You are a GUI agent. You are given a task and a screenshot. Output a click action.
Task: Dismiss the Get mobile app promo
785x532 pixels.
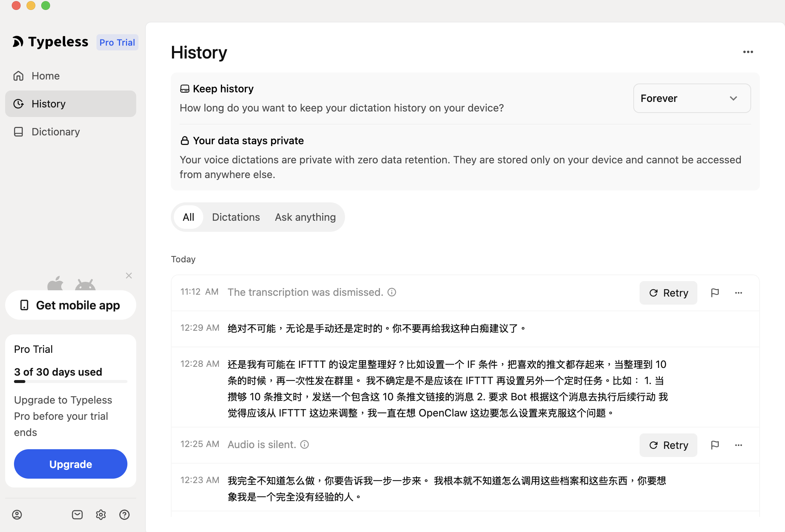click(129, 276)
